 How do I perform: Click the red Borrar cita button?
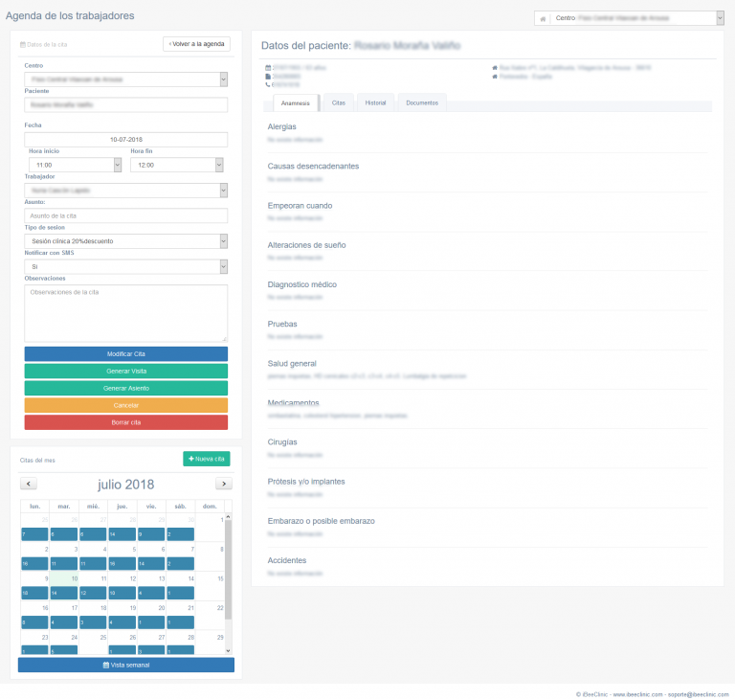click(x=125, y=422)
